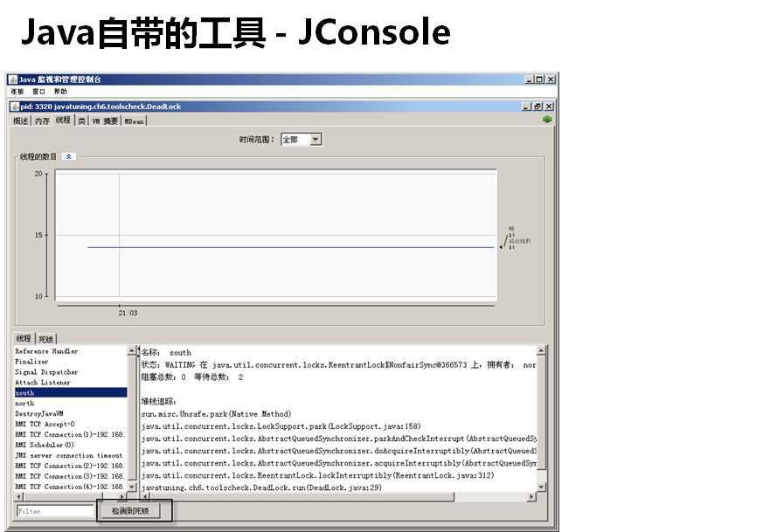
Task: Select the RMI TCP Connection(1) thread
Action: [x=71, y=435]
